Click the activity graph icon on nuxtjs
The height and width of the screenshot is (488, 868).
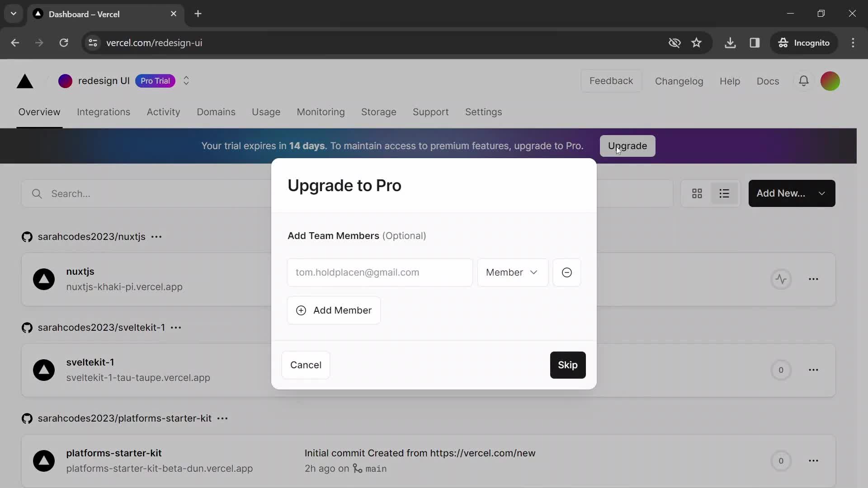tap(781, 279)
